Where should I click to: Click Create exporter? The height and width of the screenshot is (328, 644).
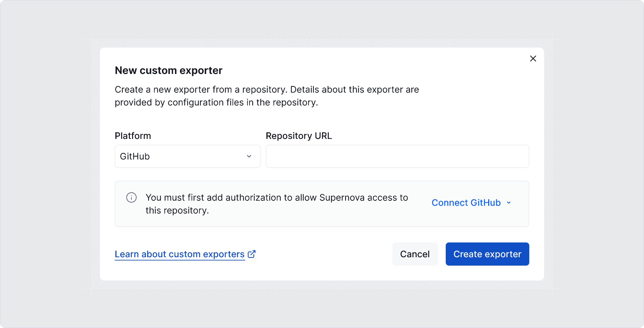487,254
